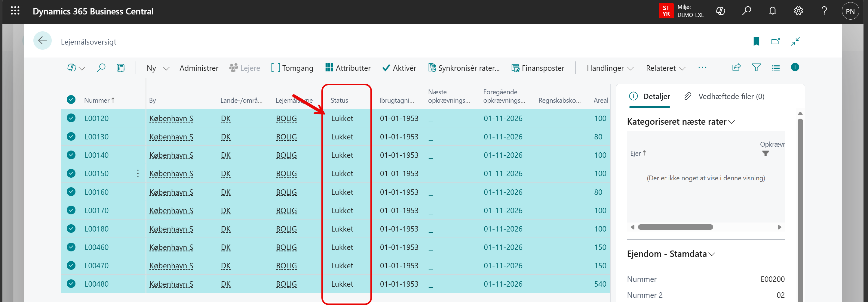The height and width of the screenshot is (305, 868).
Task: Go back with the arrow button
Action: [42, 41]
